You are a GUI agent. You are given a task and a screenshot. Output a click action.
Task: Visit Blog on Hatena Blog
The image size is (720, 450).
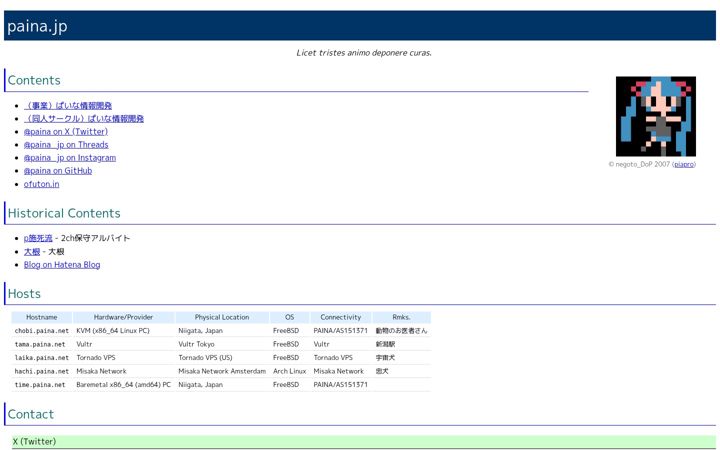(x=62, y=264)
